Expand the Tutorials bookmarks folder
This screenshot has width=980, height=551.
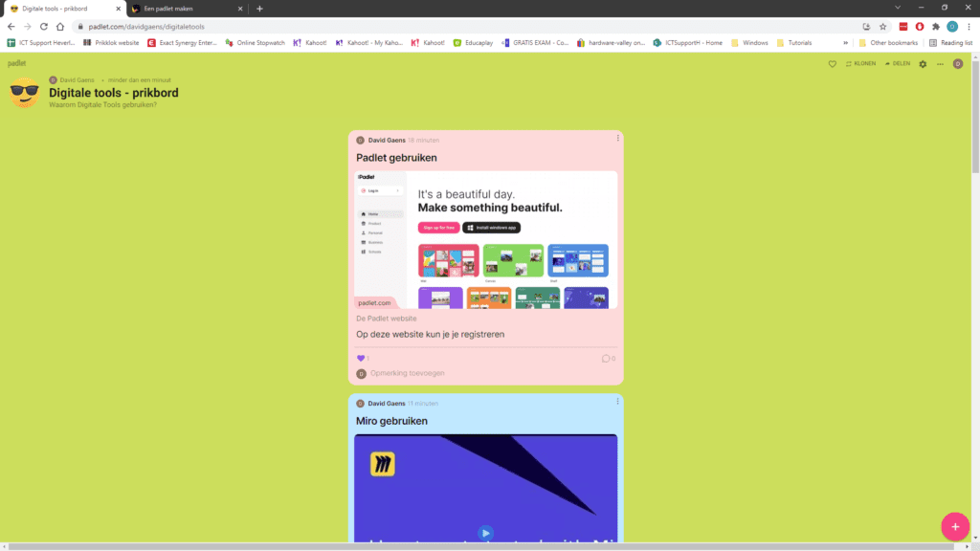click(x=794, y=43)
